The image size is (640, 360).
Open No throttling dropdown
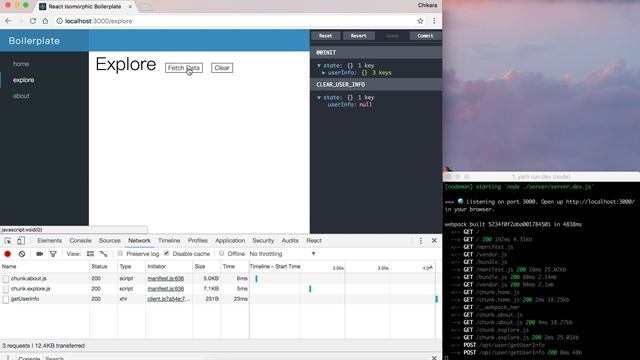(x=282, y=254)
